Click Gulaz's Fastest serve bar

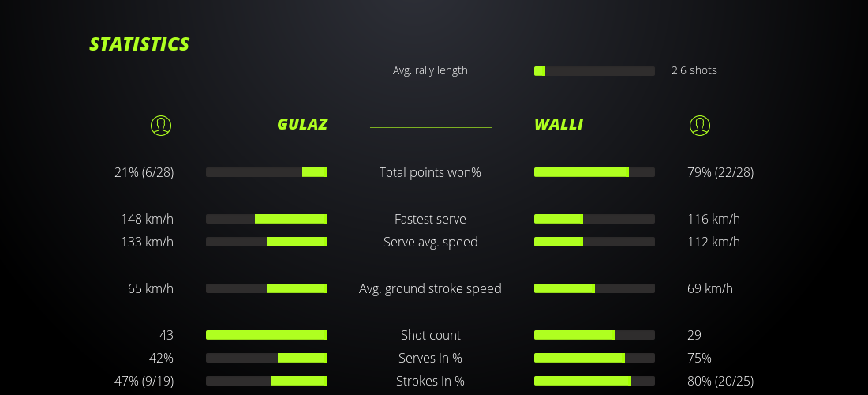(x=267, y=219)
